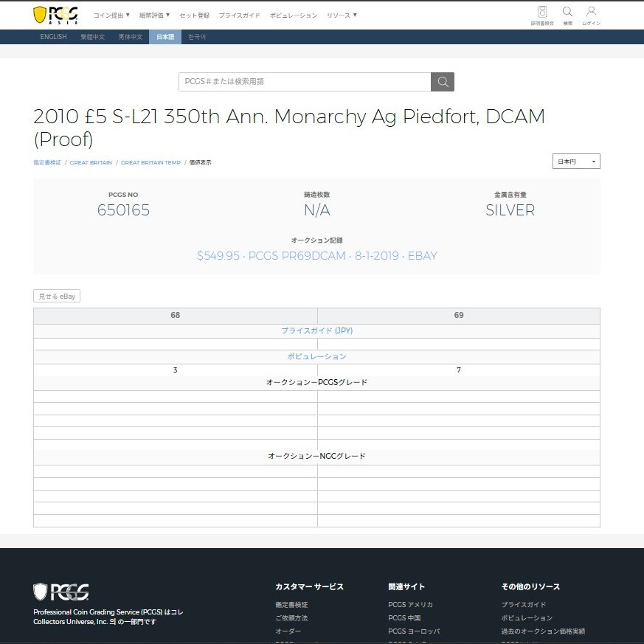Click the GREAT BRITAIN TEMP breadcrumb link
Screen dimensions: 644x644
150,162
